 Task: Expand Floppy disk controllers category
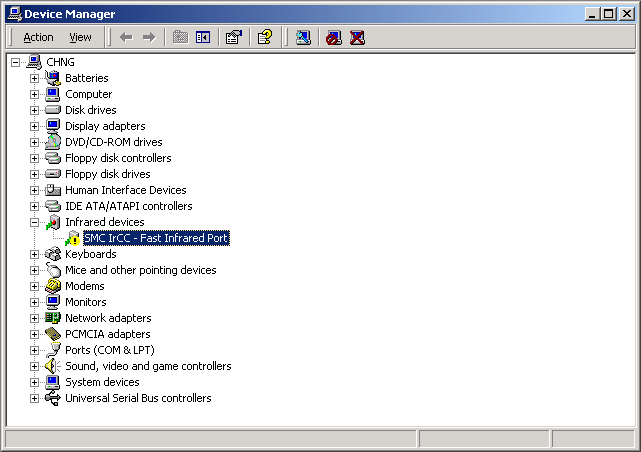pyautogui.click(x=34, y=158)
